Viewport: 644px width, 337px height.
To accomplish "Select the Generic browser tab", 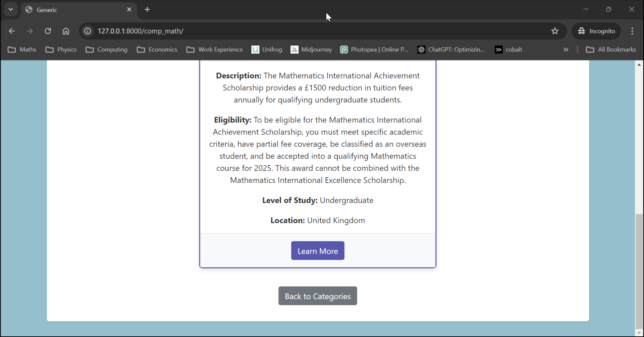I will [x=79, y=10].
